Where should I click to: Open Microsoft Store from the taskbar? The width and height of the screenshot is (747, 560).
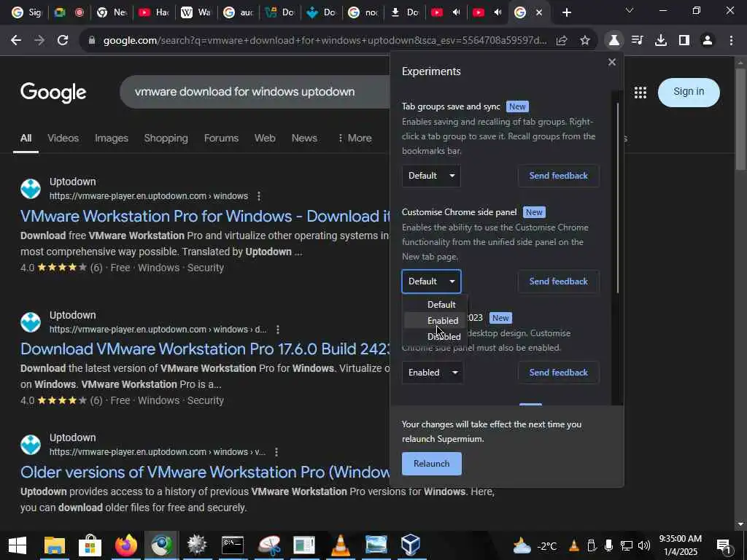[90, 545]
